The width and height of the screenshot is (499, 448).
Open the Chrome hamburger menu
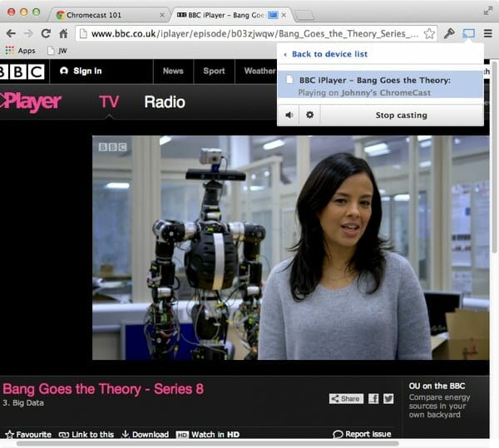click(x=487, y=33)
